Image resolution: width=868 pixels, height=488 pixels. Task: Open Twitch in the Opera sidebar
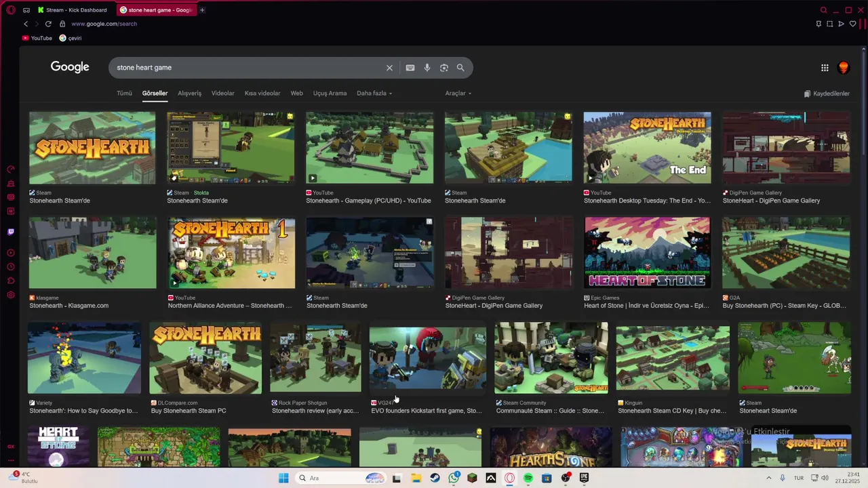[x=10, y=232]
